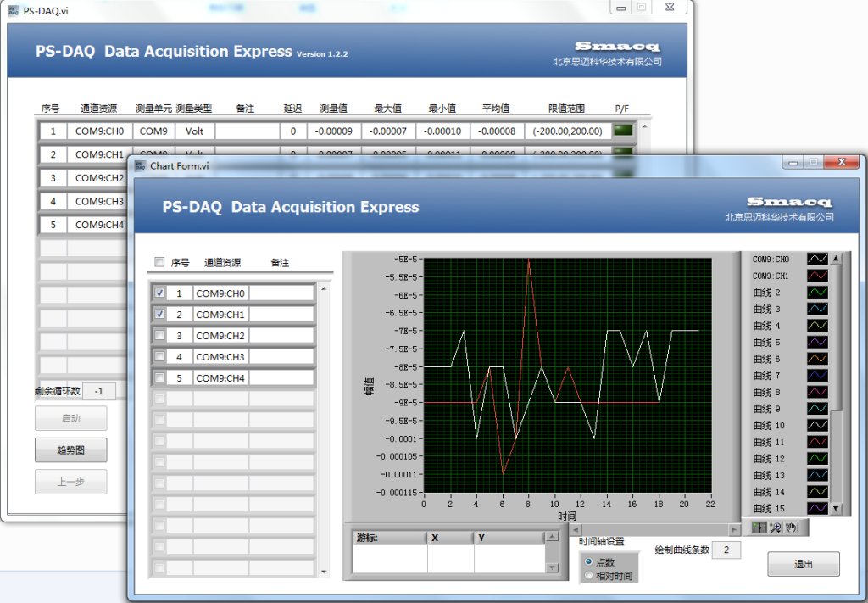
Task: Click the 曲线 7 plot icon in legend
Action: [817, 376]
